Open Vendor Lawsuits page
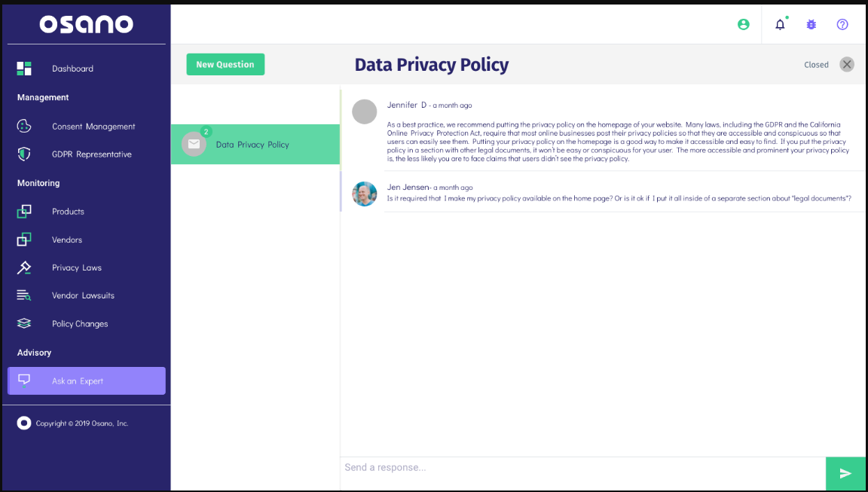Screen dimensions: 868x492 [83, 295]
